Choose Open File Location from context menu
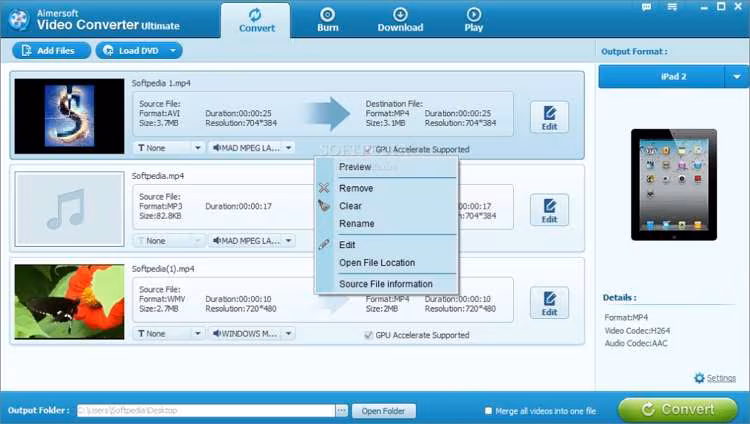The image size is (750, 424). pyautogui.click(x=386, y=263)
